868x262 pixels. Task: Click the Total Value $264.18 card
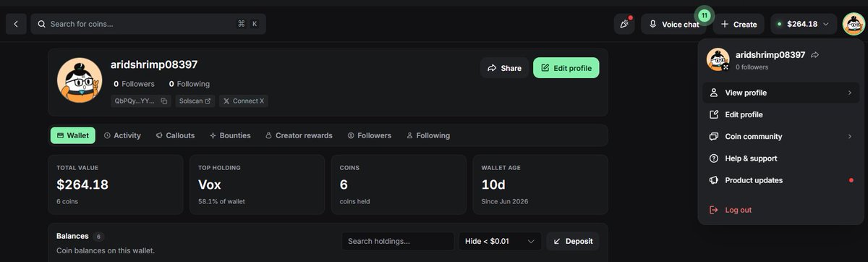point(116,184)
